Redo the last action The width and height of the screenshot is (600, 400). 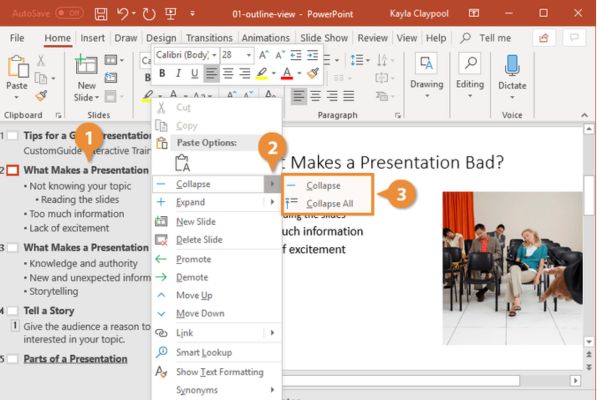click(149, 14)
